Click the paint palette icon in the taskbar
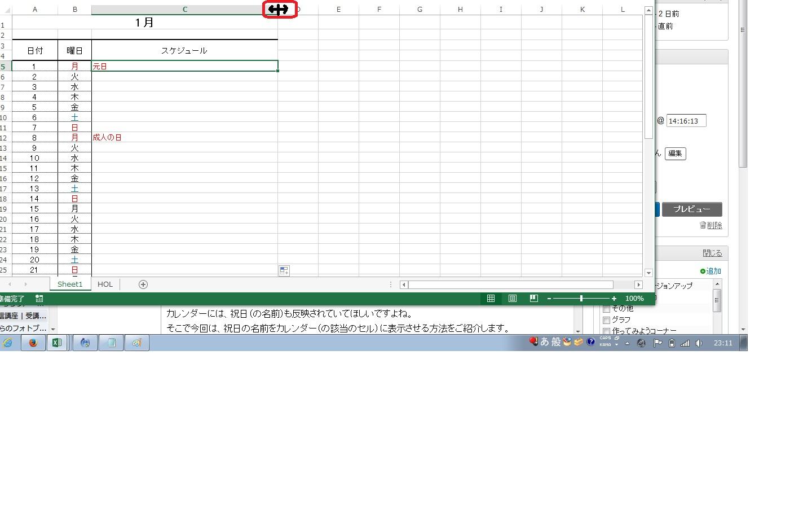 pos(136,343)
